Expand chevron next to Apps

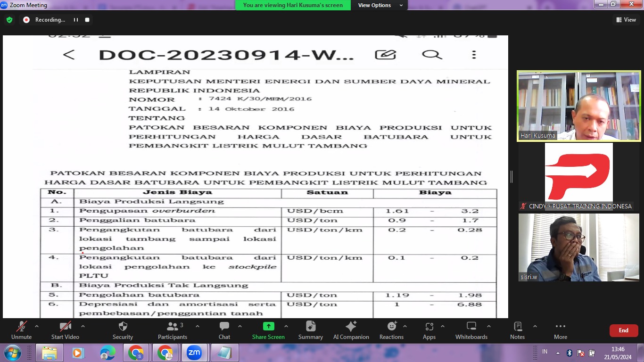[442, 326]
